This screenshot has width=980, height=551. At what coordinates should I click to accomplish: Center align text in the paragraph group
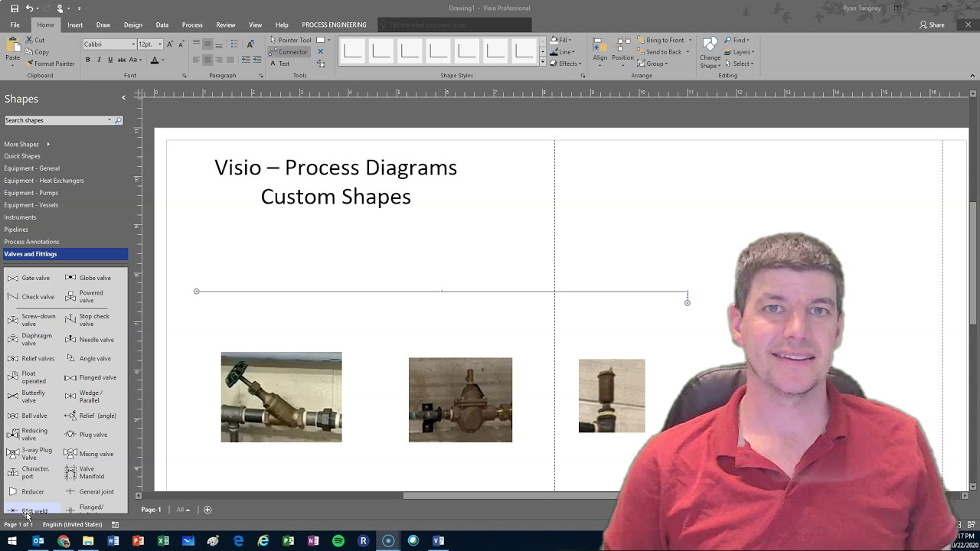[x=207, y=60]
